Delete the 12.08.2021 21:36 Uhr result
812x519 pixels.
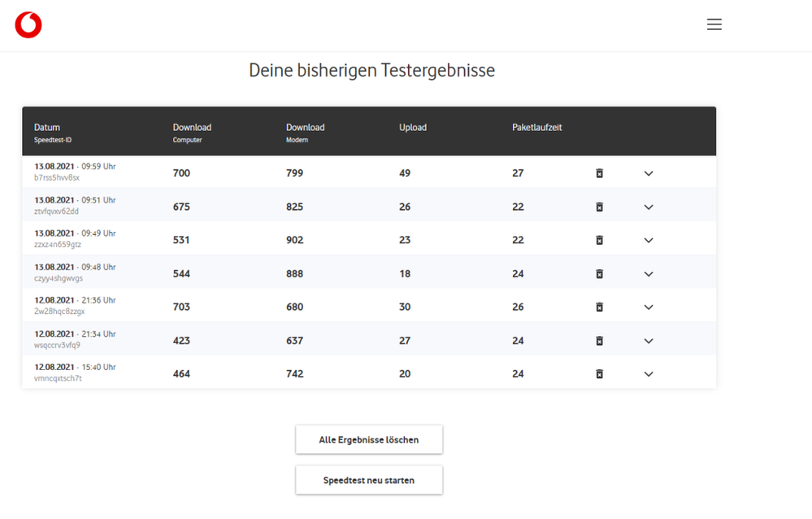pos(599,307)
